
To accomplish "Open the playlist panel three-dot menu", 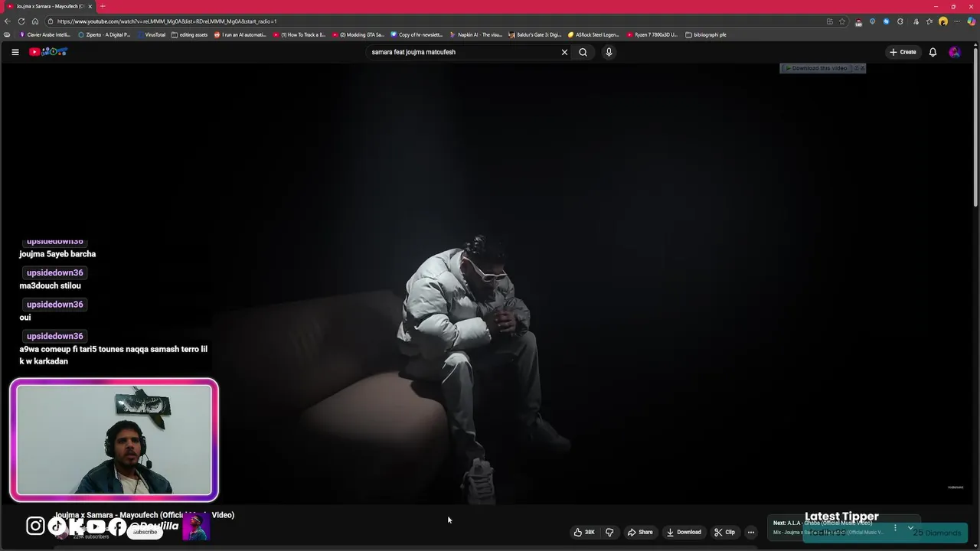I will [895, 527].
